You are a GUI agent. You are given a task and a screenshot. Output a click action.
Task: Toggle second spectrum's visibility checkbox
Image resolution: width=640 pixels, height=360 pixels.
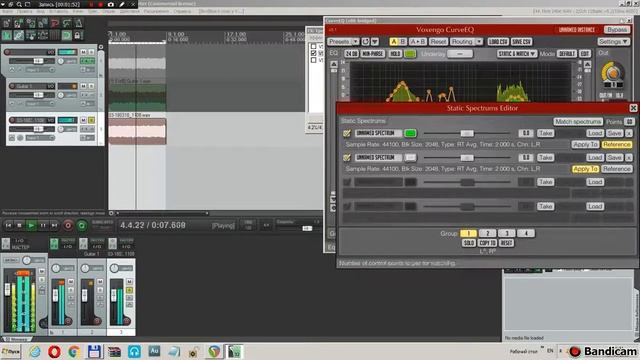coord(347,158)
